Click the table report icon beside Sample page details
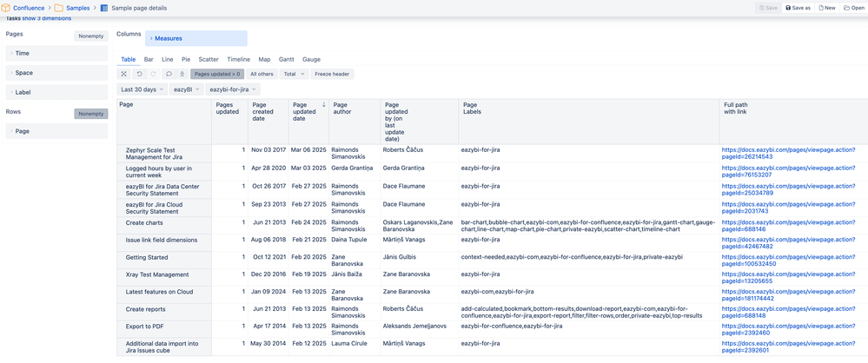This screenshot has height=363, width=868. [x=104, y=9]
